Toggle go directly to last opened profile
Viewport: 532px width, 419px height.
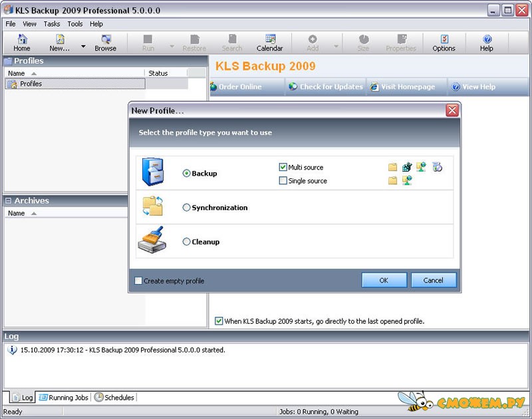click(219, 321)
